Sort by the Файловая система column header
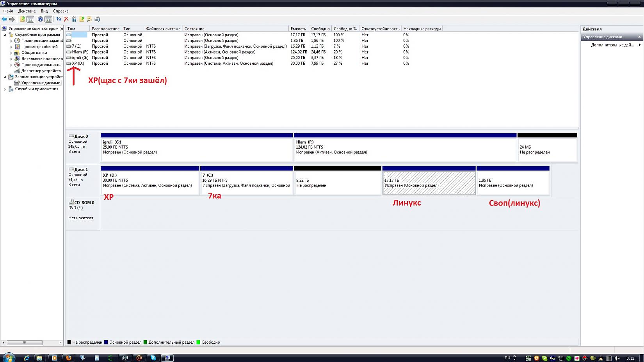The height and width of the screenshot is (362, 644). pos(163,29)
